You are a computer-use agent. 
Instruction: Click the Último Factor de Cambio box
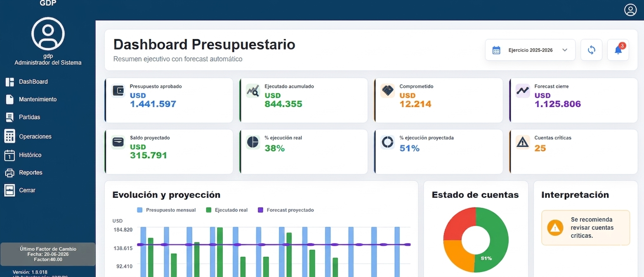tap(48, 254)
